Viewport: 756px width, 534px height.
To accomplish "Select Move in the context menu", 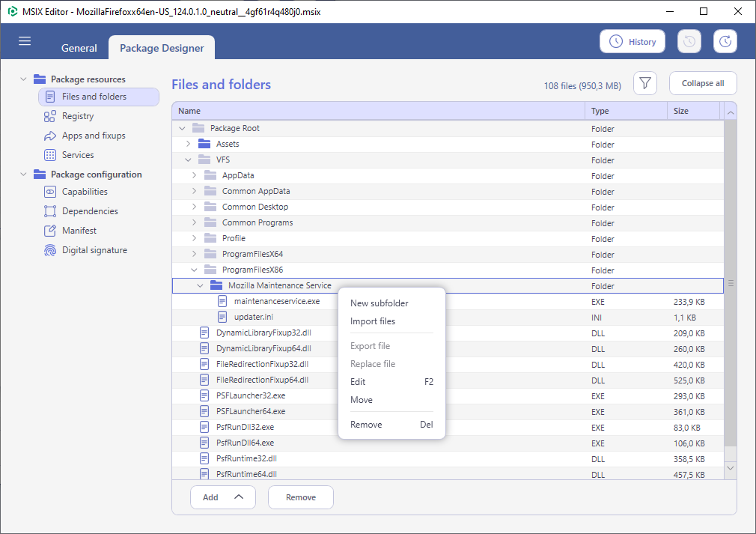I will click(391, 400).
